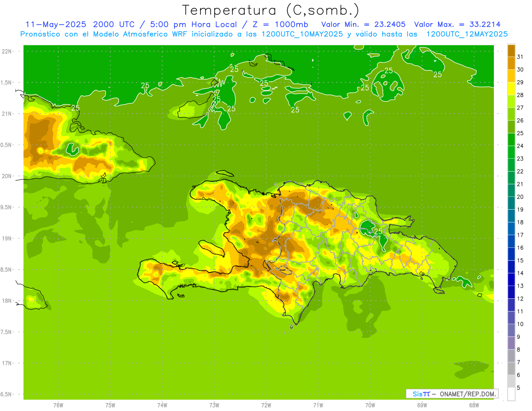Click the yellow swatch between 28 and 29
The image size is (532, 411).
click(x=511, y=89)
